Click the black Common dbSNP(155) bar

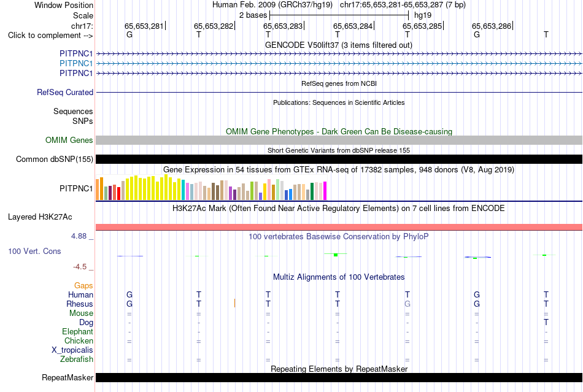(x=339, y=159)
